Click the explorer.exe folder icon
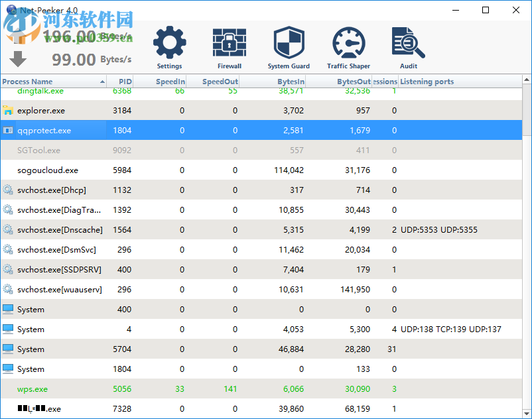Image resolution: width=532 pixels, height=419 pixels. tap(7, 111)
